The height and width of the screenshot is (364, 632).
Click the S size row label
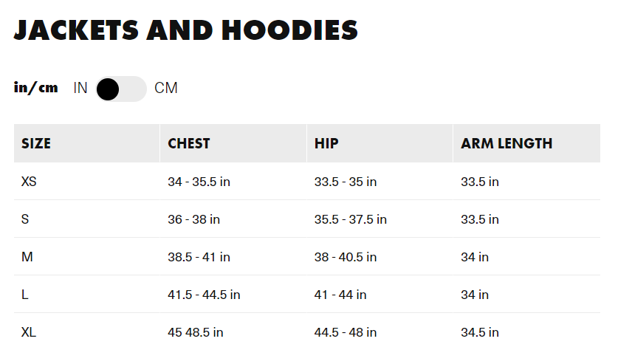[25, 219]
